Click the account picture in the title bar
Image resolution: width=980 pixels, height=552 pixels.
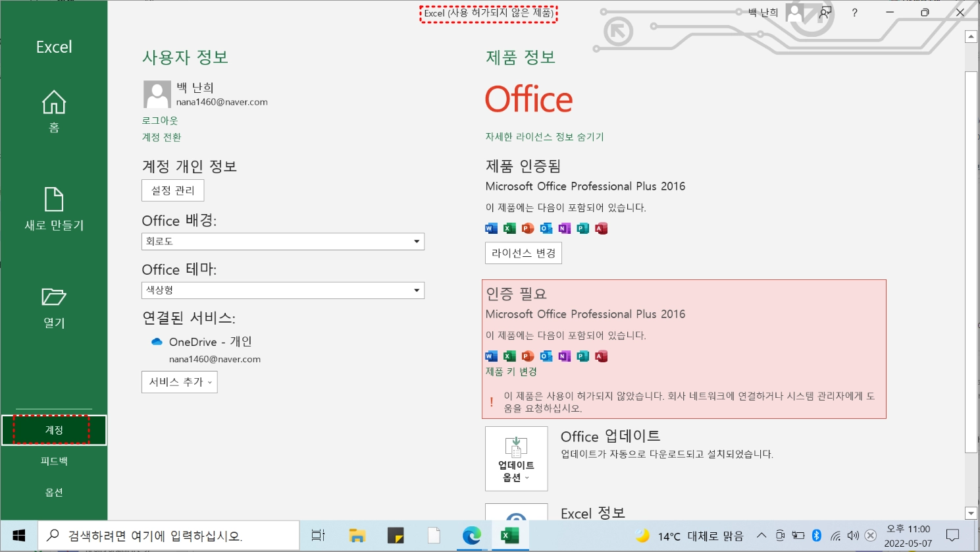pyautogui.click(x=795, y=13)
